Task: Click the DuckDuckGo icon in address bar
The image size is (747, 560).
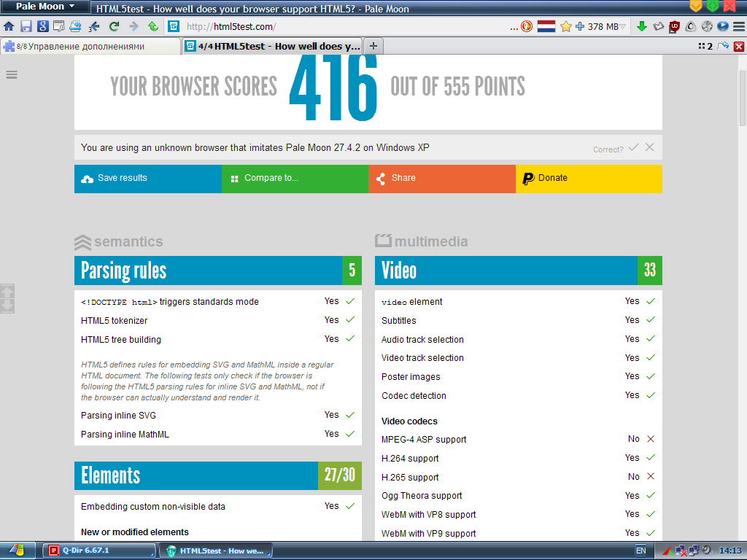Action: 527,26
